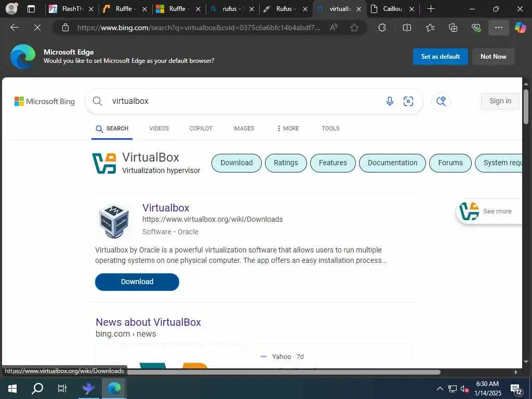The width and height of the screenshot is (532, 399).
Task: Click the Download pill chip
Action: pos(236,163)
